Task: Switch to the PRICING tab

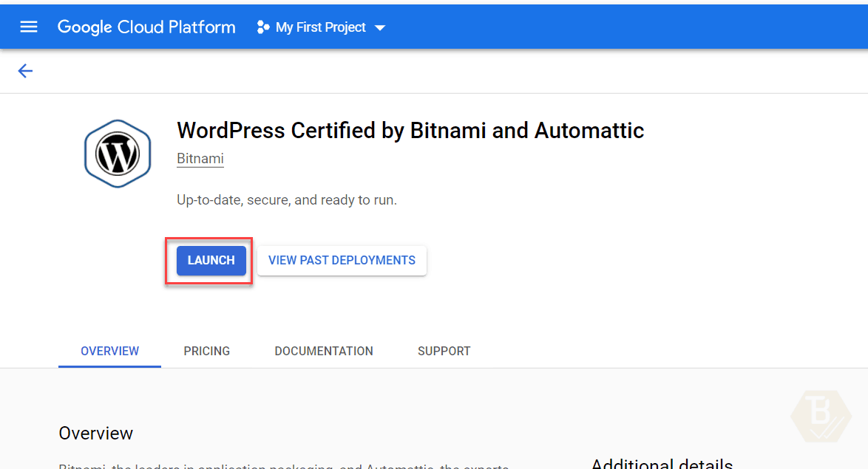Action: tap(206, 351)
